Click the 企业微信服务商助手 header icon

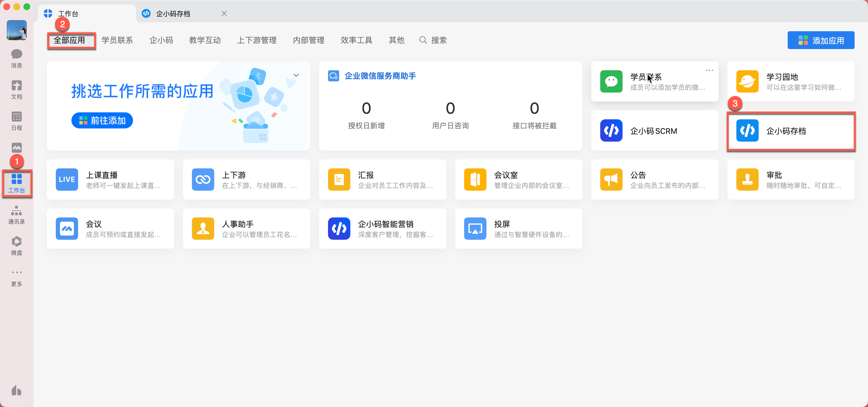(x=334, y=76)
